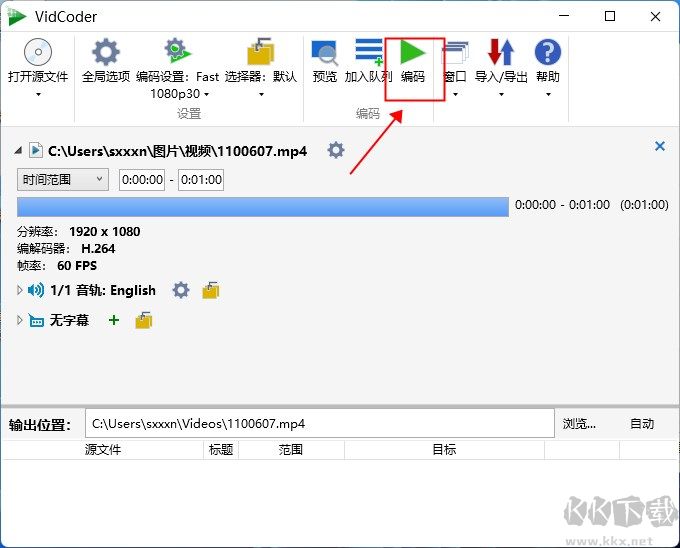
Task: Open 时间范围 range type combo box
Action: [63, 179]
